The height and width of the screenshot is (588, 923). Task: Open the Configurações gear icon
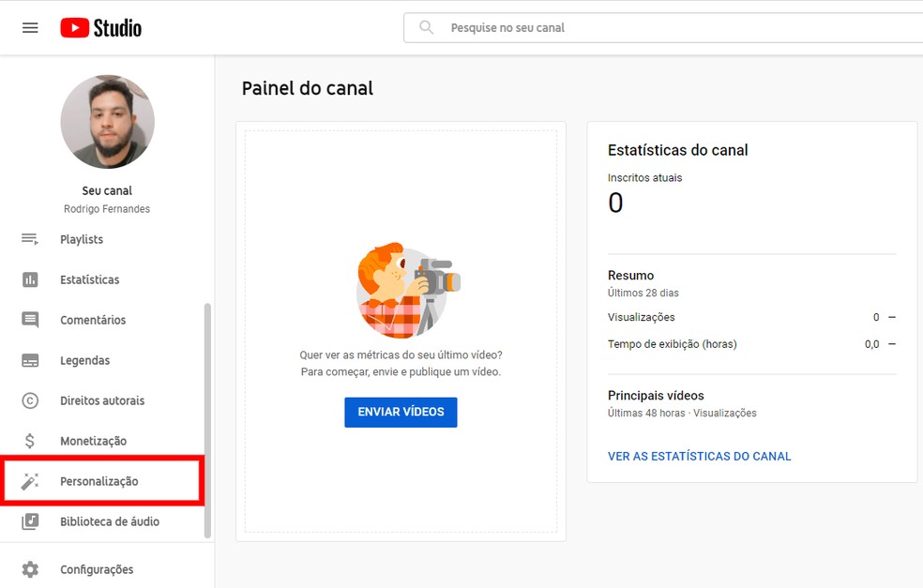28,569
